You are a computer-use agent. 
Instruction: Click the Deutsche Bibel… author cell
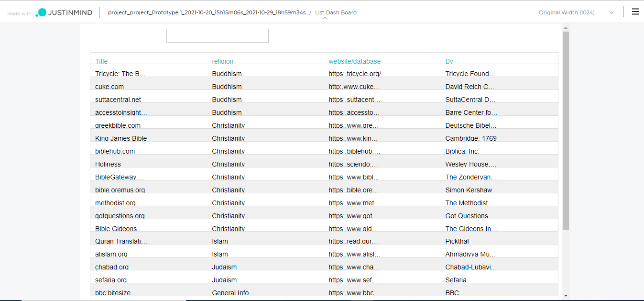[471, 125]
